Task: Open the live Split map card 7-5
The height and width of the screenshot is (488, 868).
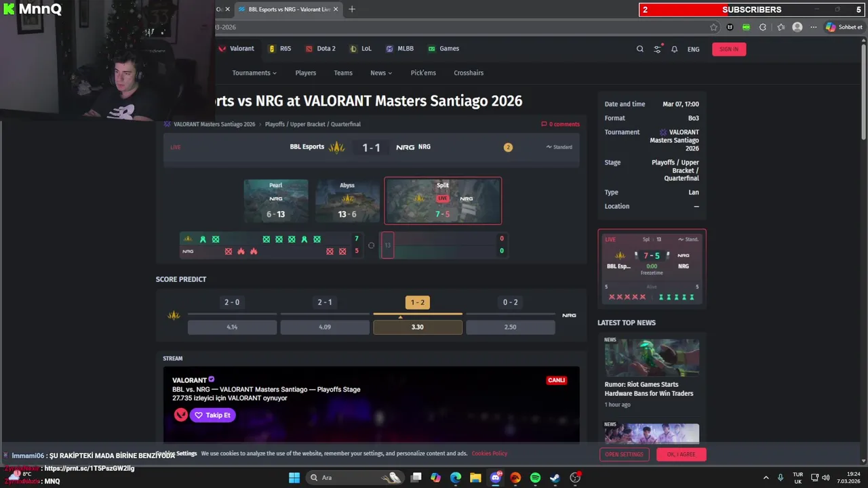Action: point(443,201)
